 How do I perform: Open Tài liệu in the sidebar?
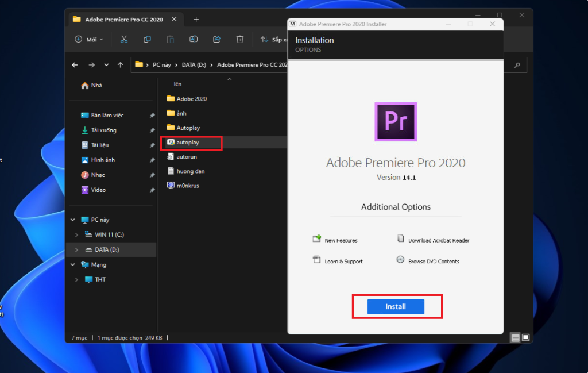pos(95,145)
